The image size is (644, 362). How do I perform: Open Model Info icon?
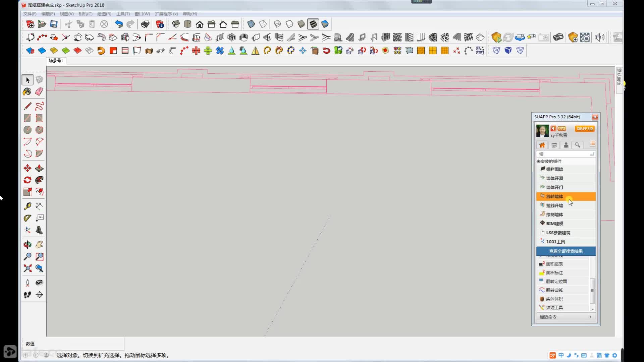pyautogui.click(x=160, y=24)
